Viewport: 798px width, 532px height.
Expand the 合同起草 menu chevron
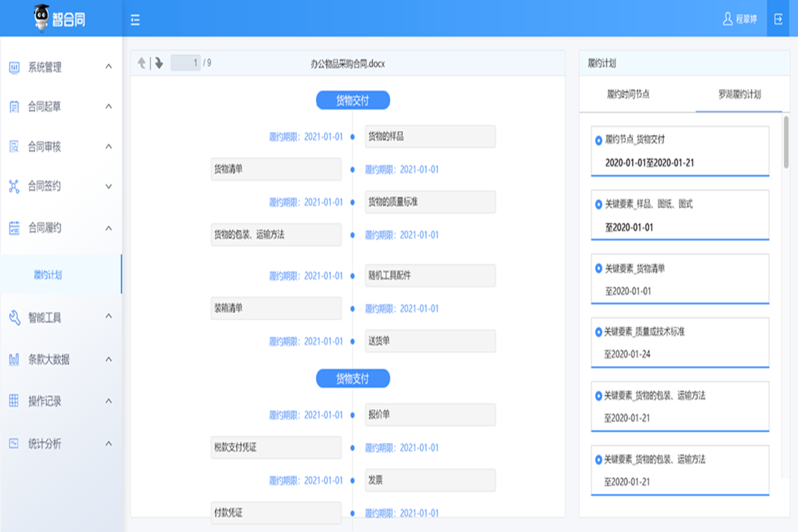click(108, 106)
